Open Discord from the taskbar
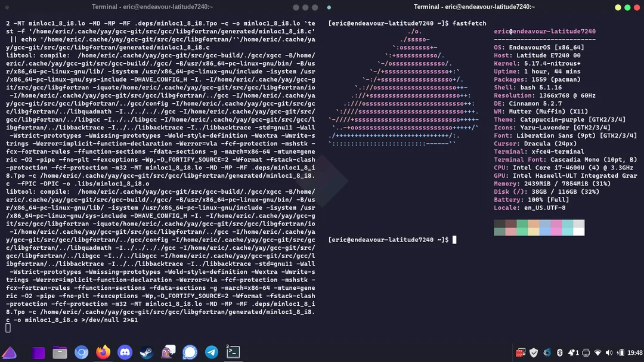This screenshot has width=644, height=362. click(x=124, y=352)
